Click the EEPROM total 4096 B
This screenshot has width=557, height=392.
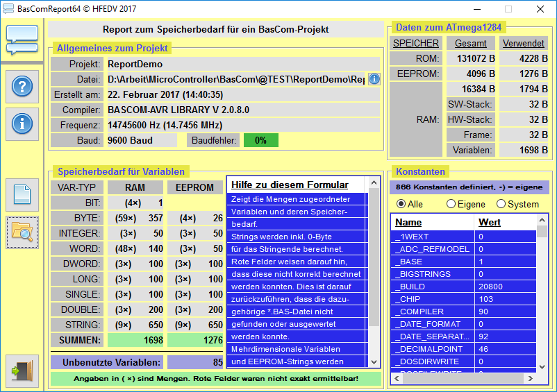pyautogui.click(x=470, y=74)
